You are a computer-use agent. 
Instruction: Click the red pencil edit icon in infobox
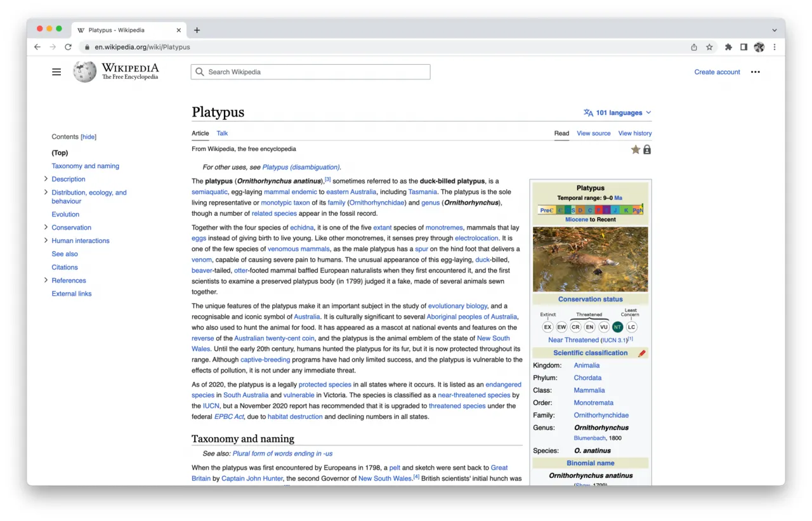(x=642, y=353)
